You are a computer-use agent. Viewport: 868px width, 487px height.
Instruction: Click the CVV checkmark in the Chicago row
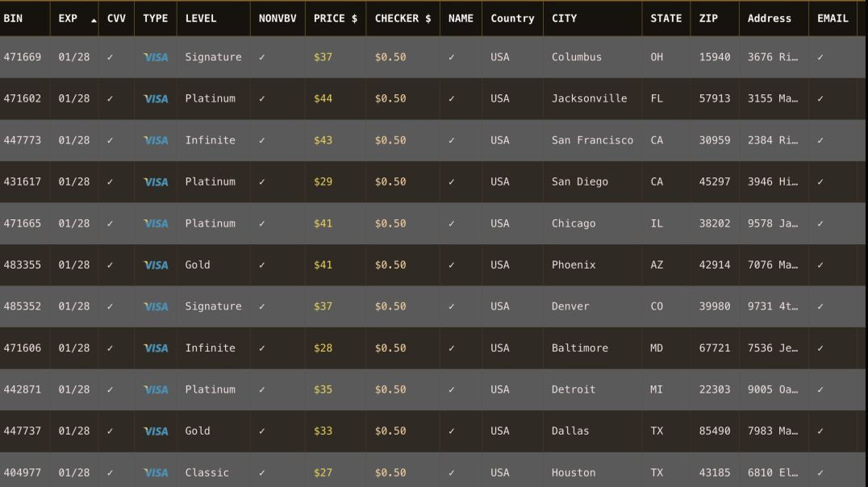(111, 223)
